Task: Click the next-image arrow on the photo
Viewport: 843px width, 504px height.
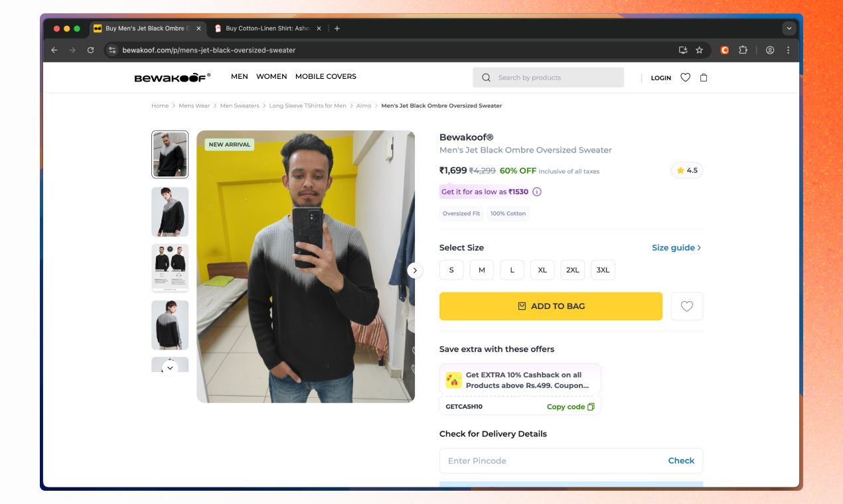Action: pyautogui.click(x=415, y=271)
